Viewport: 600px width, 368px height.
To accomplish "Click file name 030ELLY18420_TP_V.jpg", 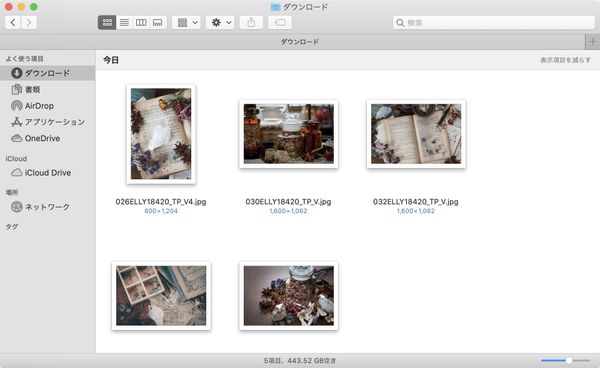I will click(x=289, y=202).
